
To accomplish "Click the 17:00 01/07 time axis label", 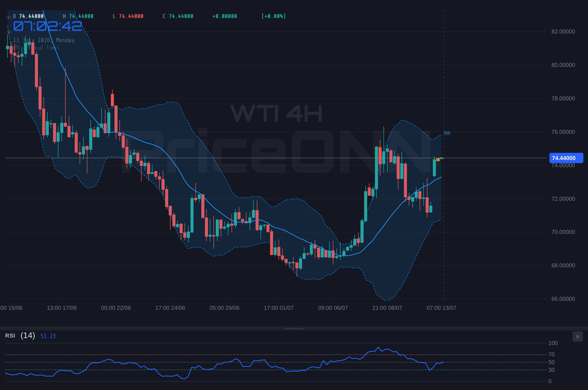I will pyautogui.click(x=279, y=308).
